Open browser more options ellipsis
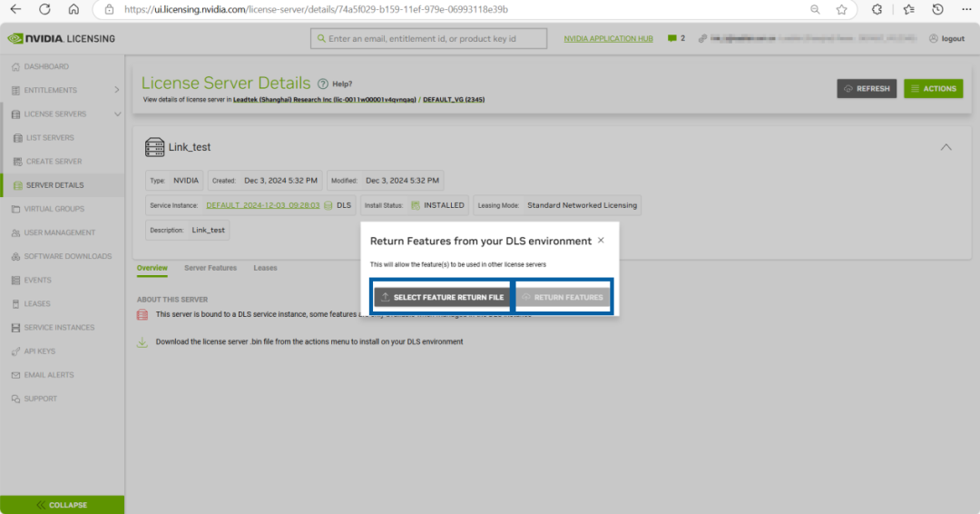 click(x=966, y=9)
